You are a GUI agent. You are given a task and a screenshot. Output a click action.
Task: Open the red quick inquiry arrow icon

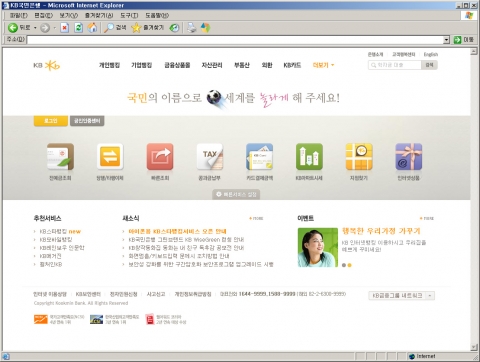click(x=160, y=157)
